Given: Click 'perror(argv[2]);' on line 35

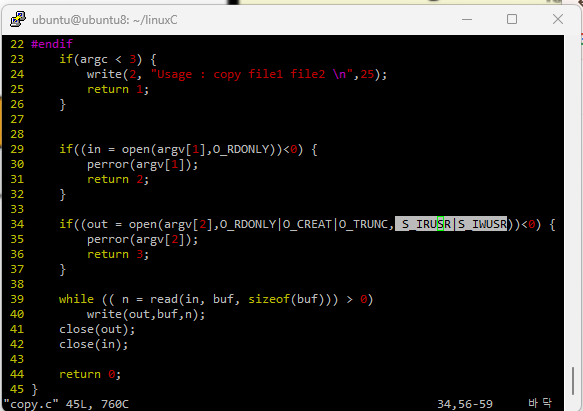Looking at the screenshot, I should coord(142,240).
